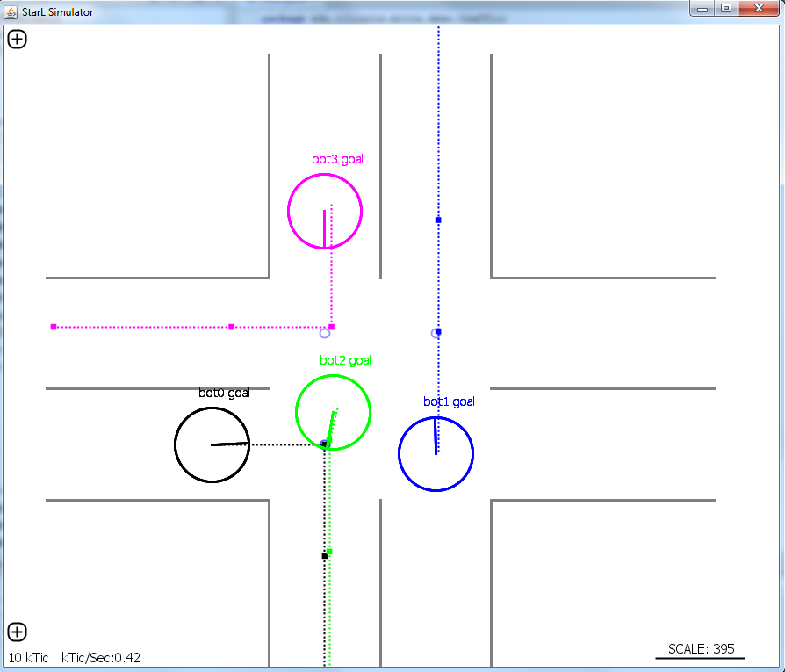This screenshot has width=785, height=672.
Task: Click the magenta waypoint square at the path corner
Action: click(331, 327)
